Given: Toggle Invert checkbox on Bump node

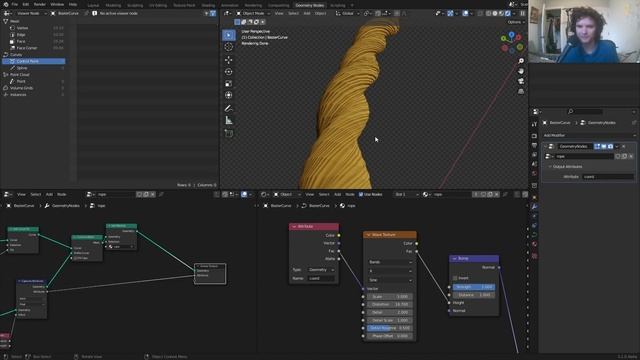Looking at the screenshot, I should click(x=455, y=278).
